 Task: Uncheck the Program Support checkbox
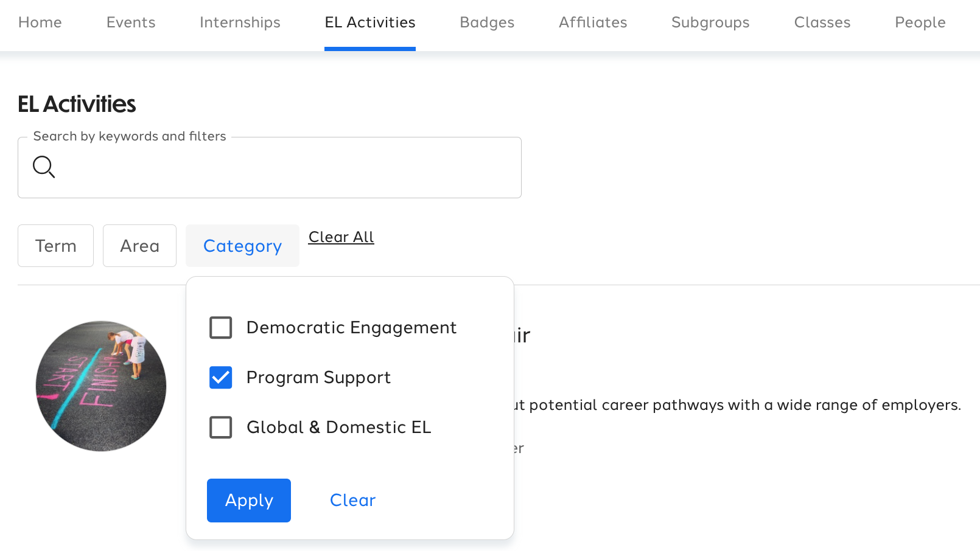pyautogui.click(x=220, y=378)
